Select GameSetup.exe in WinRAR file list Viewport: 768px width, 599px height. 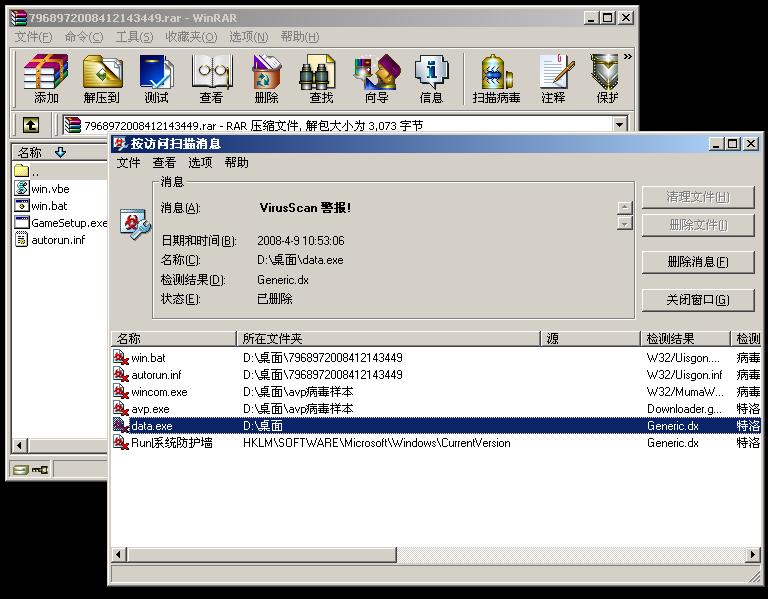coord(61,223)
